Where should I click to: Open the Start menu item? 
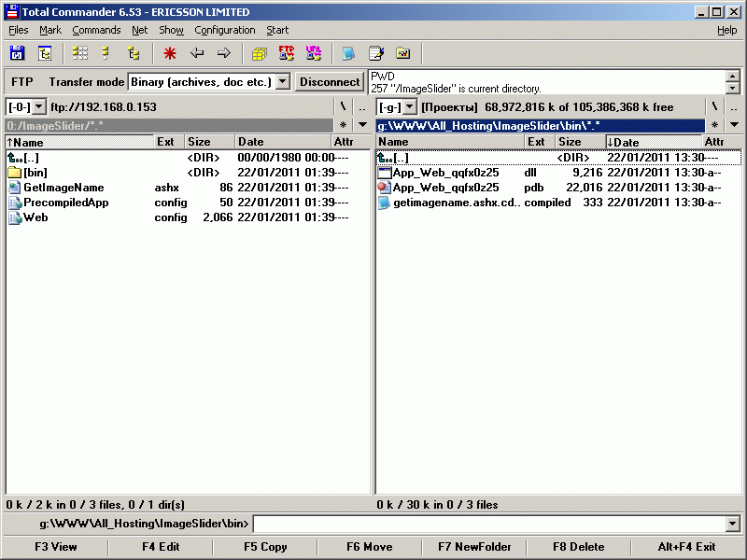[277, 30]
